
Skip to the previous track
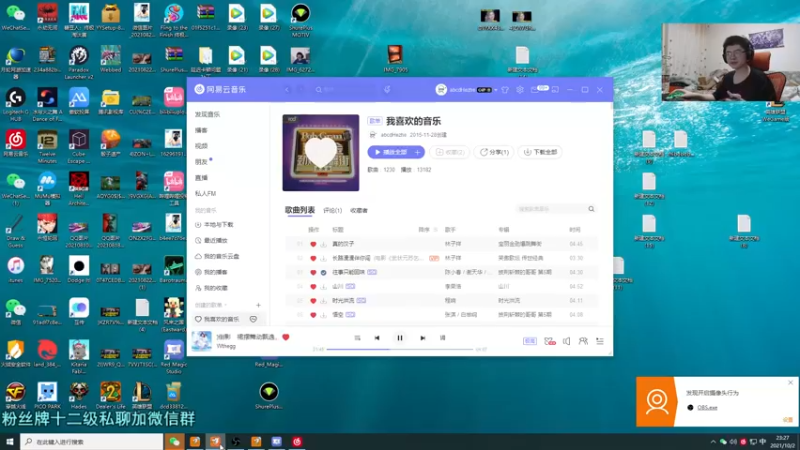point(377,338)
